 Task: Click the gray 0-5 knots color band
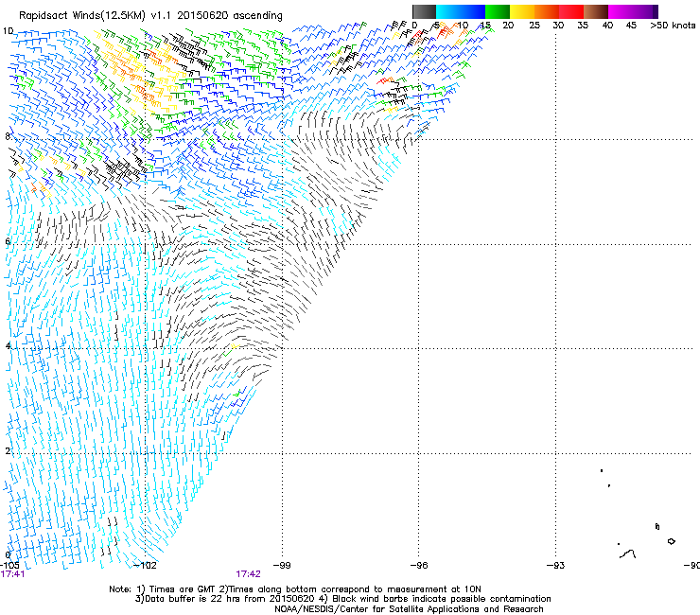(x=424, y=11)
